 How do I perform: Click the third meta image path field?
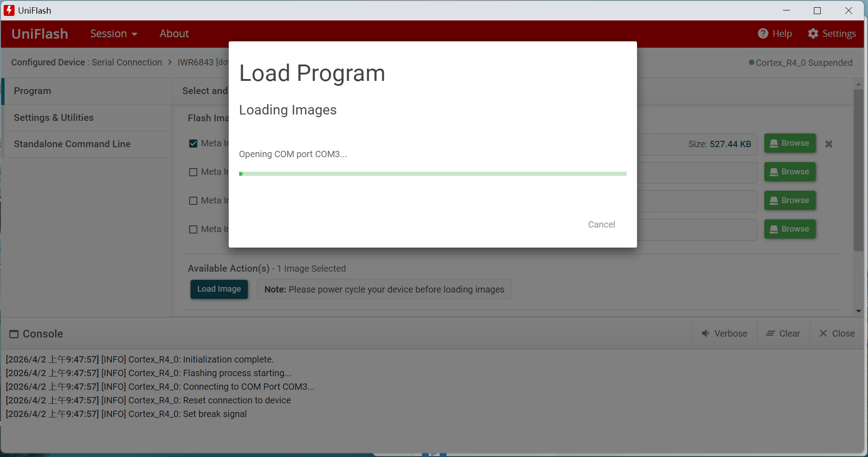pyautogui.click(x=697, y=201)
